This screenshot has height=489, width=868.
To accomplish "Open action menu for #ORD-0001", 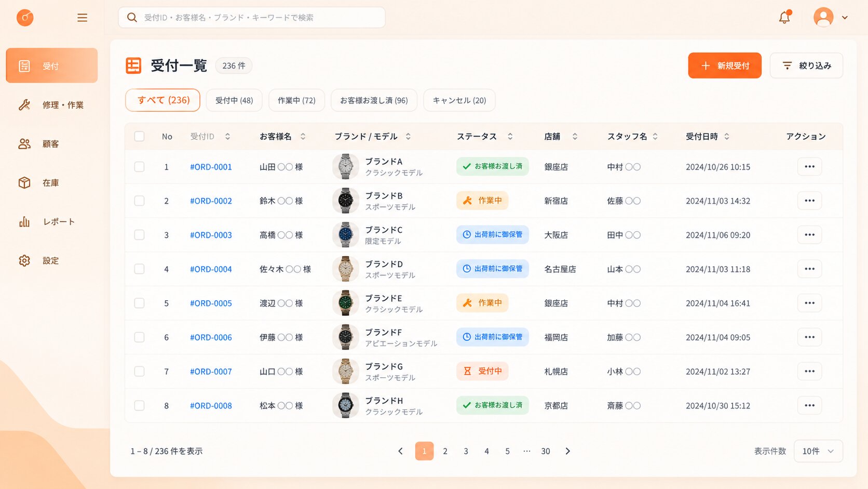I will tap(809, 167).
